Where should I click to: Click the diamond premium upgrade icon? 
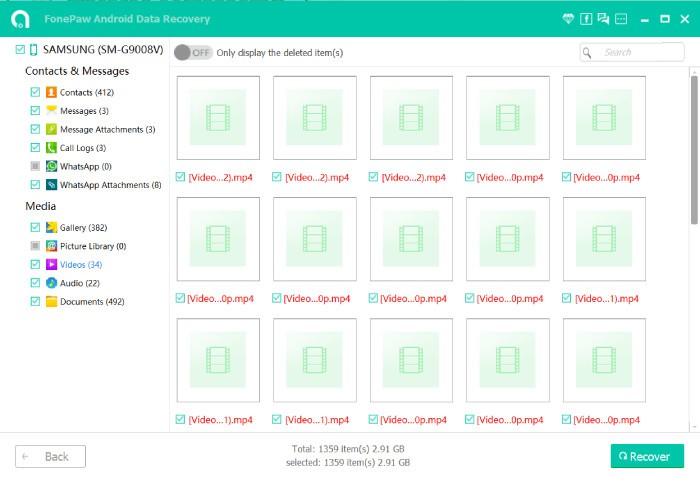pyautogui.click(x=570, y=19)
